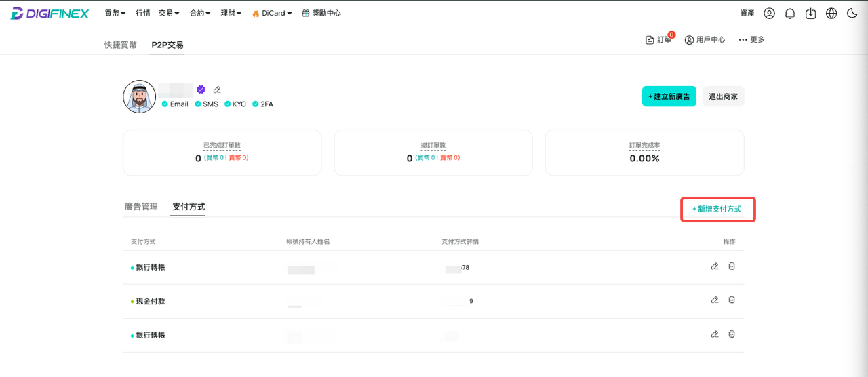Screen dimensions: 868x377
Task: Switch to the 快捷買幣 tab
Action: (x=121, y=45)
